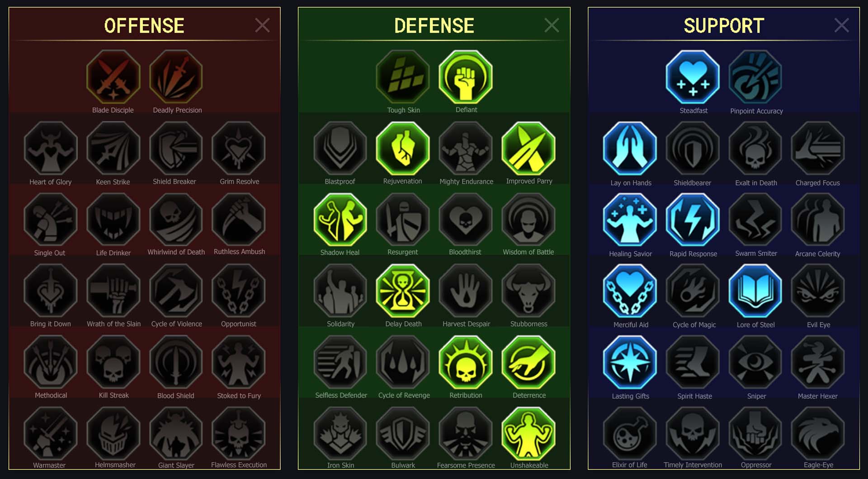Toggle the Lore of Steel mastery
Screen dimensions: 868x479
point(755,291)
